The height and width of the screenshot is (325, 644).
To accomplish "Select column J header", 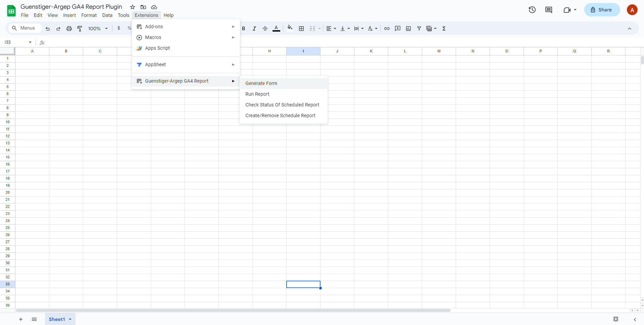I will [x=337, y=51].
